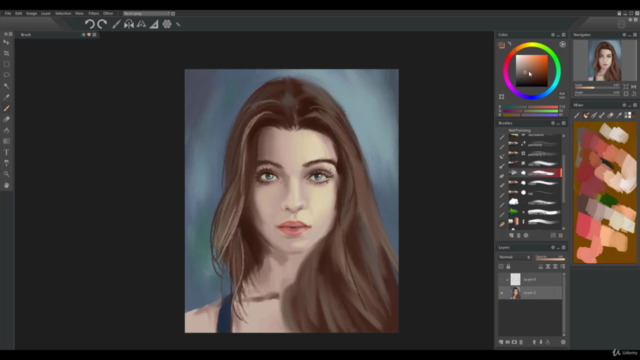Select the Magic Wand tool
The width and height of the screenshot is (640, 360).
[7, 86]
